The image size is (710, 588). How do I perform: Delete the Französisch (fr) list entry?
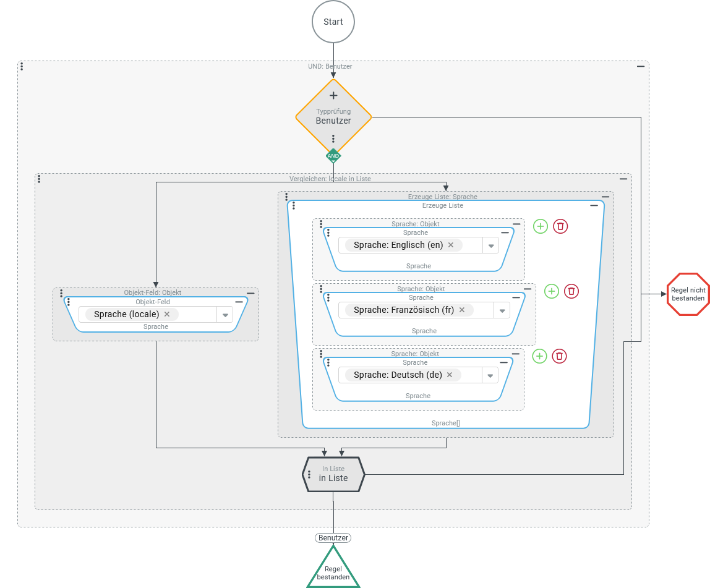tap(572, 291)
